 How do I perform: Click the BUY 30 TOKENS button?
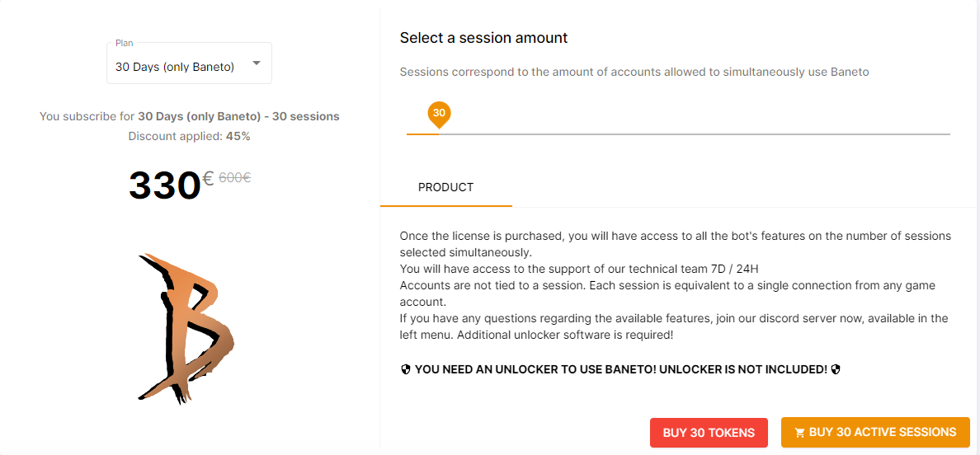[x=709, y=433]
